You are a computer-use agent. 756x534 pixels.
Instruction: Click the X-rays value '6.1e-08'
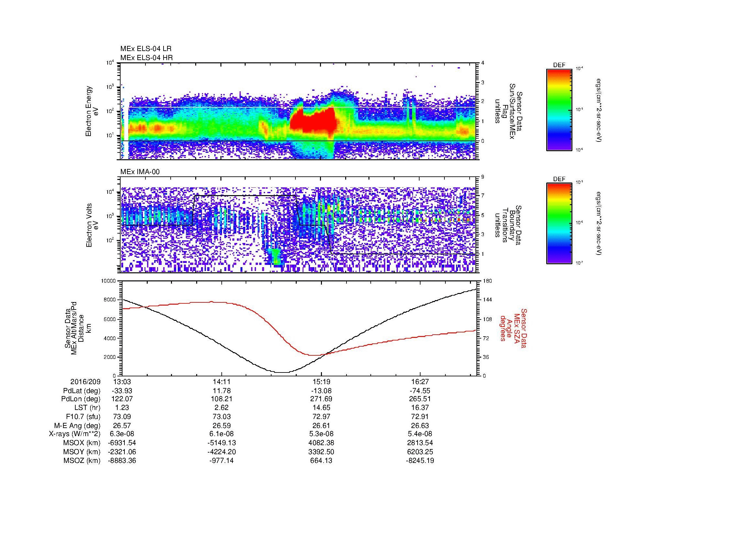click(222, 434)
